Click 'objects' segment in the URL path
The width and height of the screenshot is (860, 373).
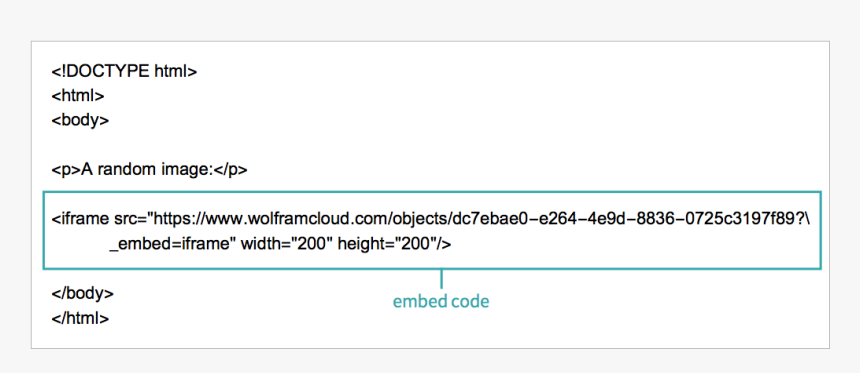click(x=417, y=219)
